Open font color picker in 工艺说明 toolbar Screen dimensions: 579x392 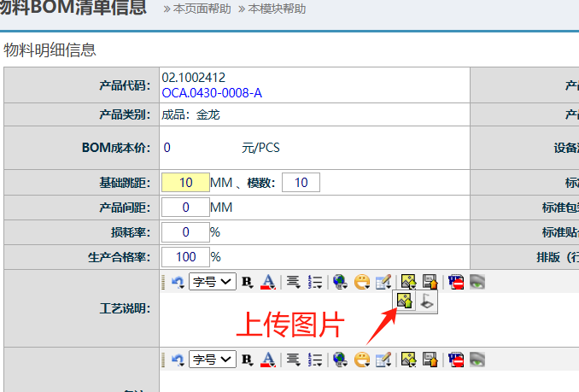[267, 282]
